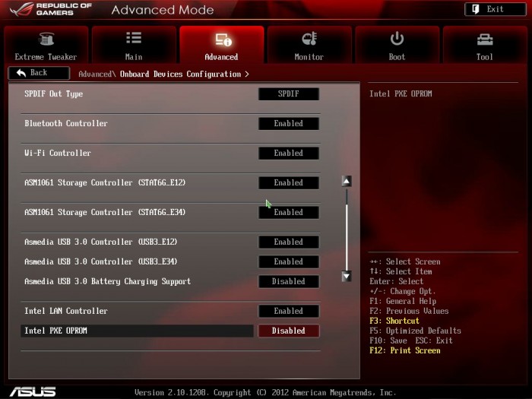Select the Bluetooth Controller row label

pos(66,123)
